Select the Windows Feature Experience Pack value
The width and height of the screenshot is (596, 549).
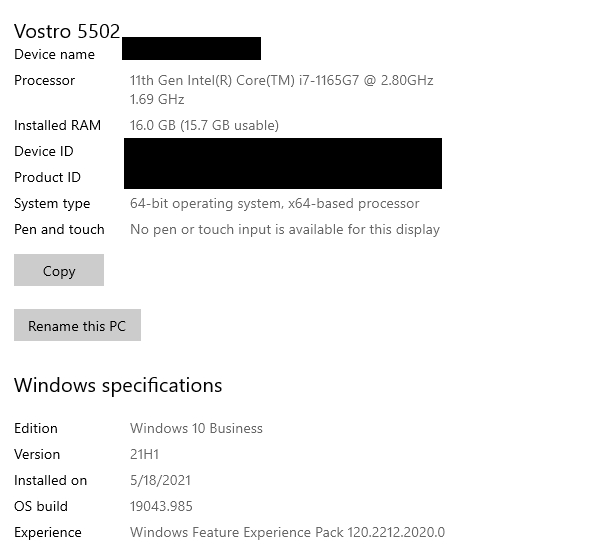point(287,532)
